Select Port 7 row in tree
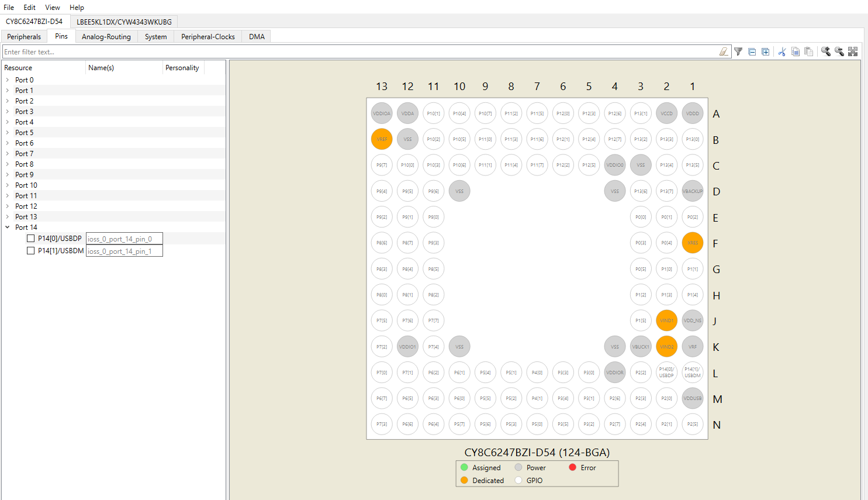This screenshot has height=500, width=868. tap(114, 154)
